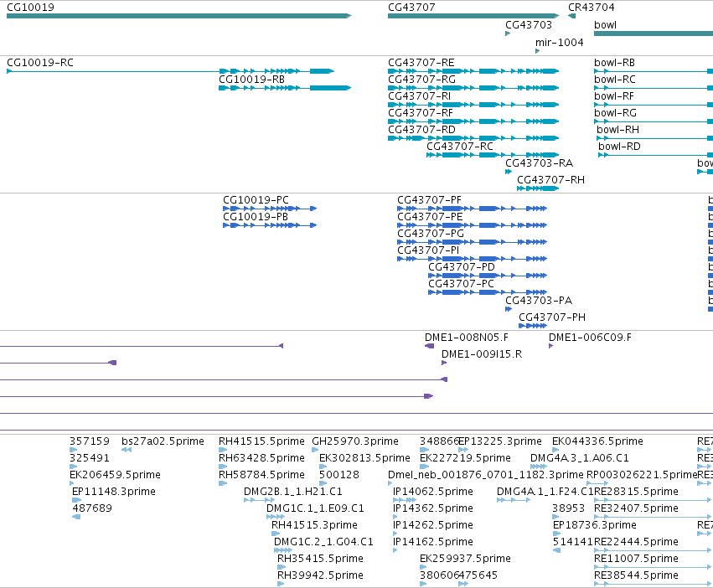This screenshot has height=588, width=713.
Task: Click protein CG43707-PG
Action: click(x=472, y=242)
